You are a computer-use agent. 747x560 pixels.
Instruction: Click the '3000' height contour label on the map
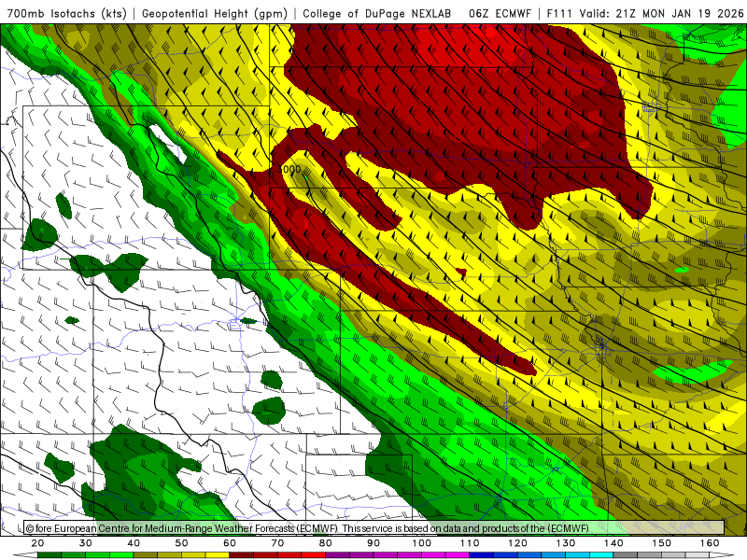pyautogui.click(x=289, y=169)
